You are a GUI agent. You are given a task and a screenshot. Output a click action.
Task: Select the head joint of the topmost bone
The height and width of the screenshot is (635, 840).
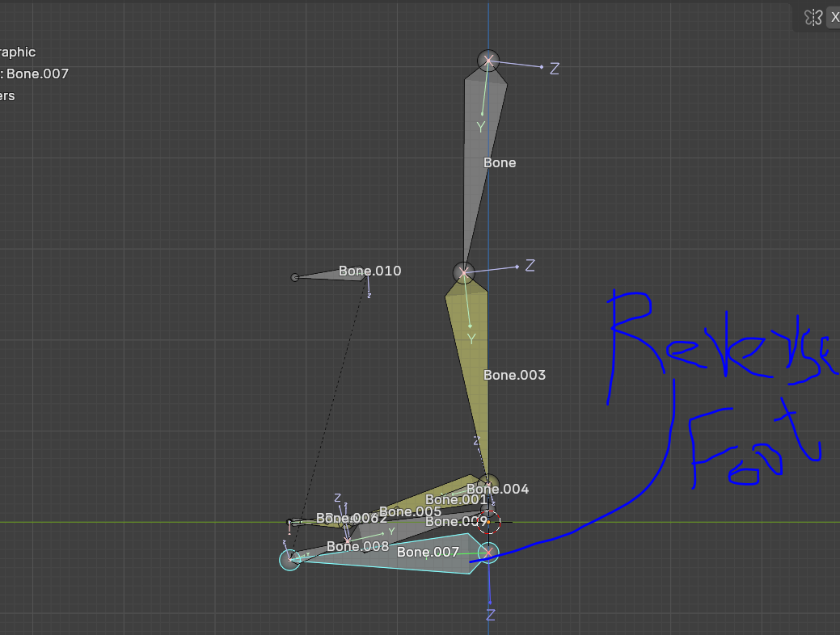[488, 61]
